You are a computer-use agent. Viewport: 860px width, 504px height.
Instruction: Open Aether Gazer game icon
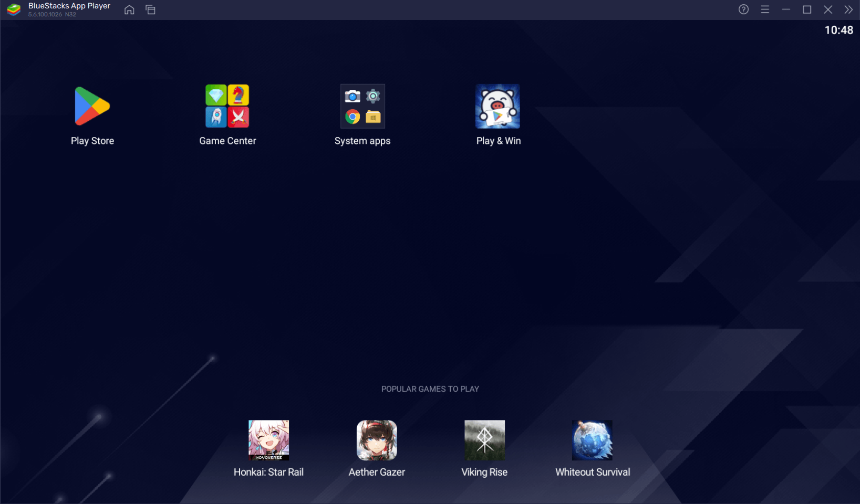[377, 440]
